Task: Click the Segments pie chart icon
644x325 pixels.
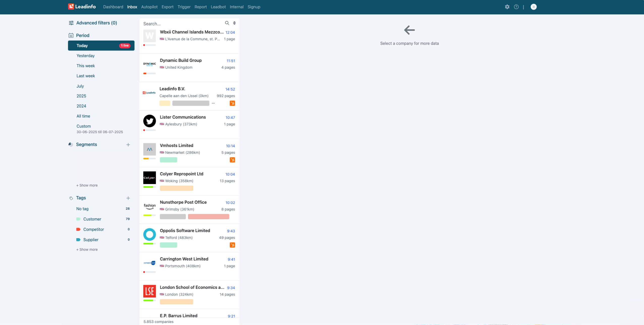Action: pos(71,144)
